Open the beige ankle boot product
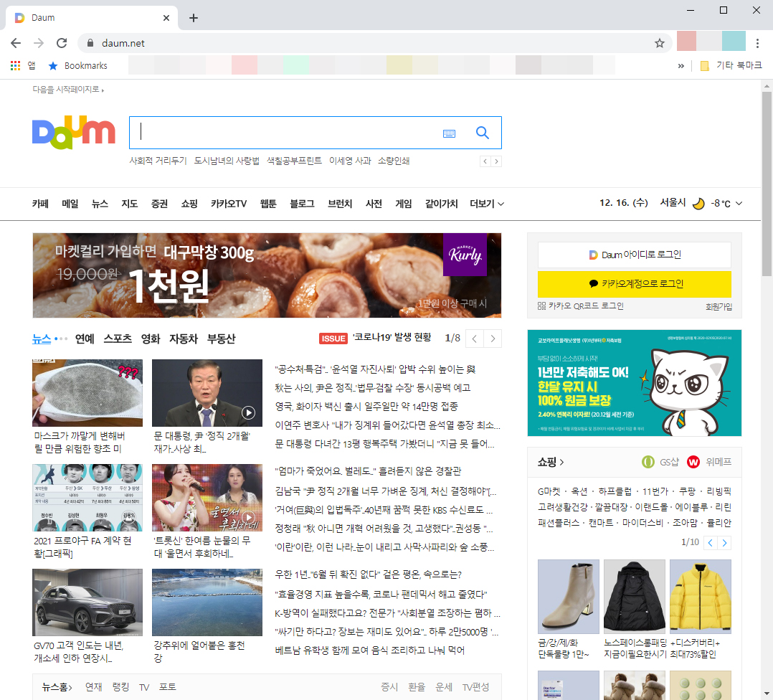 (x=569, y=597)
